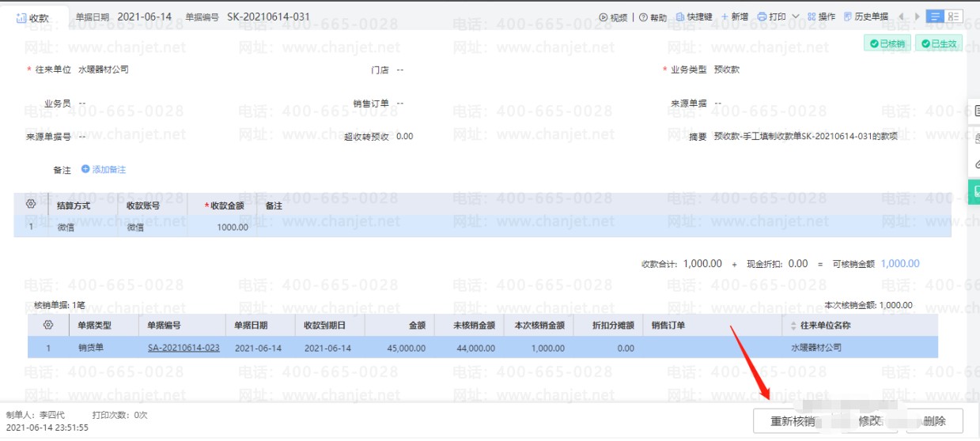The height and width of the screenshot is (441, 980).
Task: Click the 删除 delete button
Action: click(935, 421)
